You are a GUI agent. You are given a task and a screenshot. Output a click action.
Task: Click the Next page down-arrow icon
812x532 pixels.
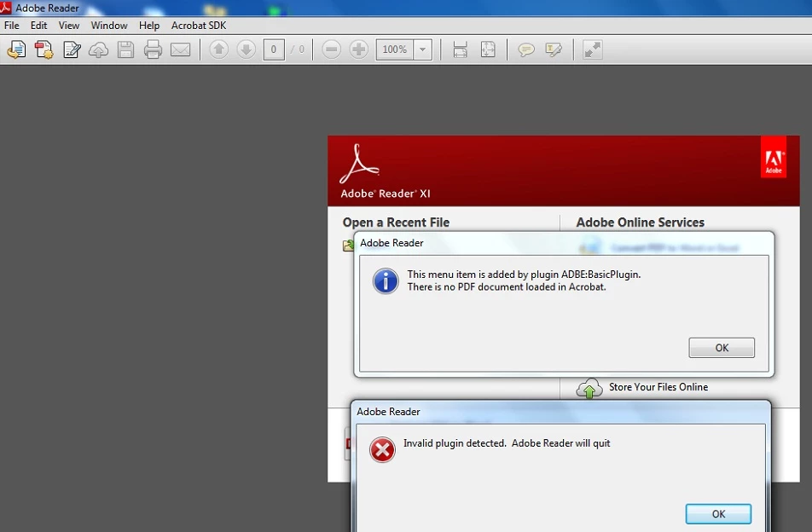[x=246, y=49]
